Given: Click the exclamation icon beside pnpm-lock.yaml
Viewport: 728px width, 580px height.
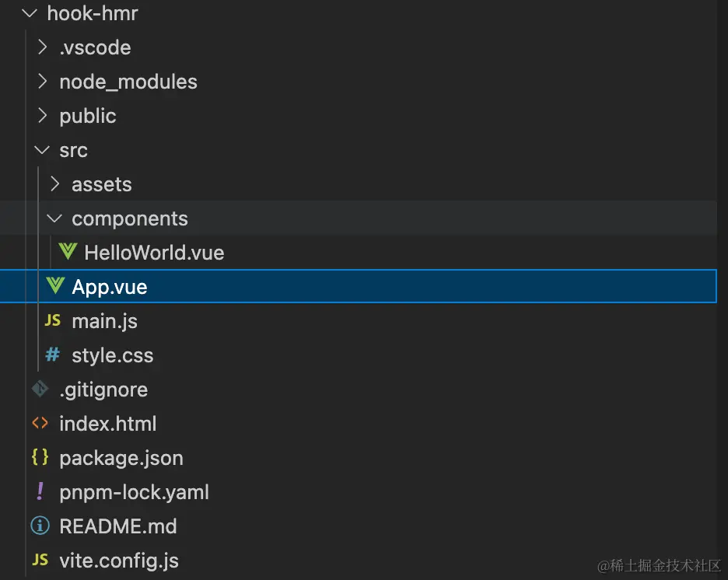Looking at the screenshot, I should (40, 491).
